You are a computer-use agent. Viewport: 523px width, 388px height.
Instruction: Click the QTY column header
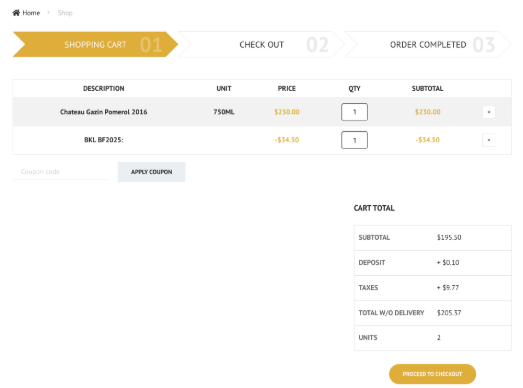354,89
